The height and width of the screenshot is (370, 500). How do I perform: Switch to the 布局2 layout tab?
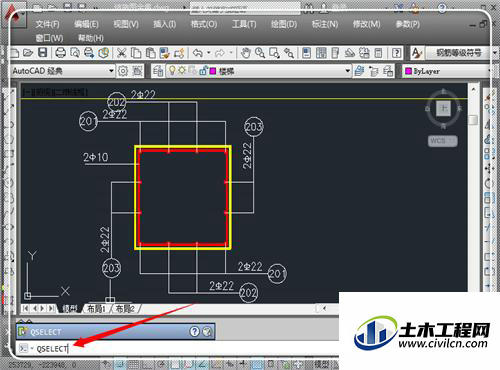(125, 309)
